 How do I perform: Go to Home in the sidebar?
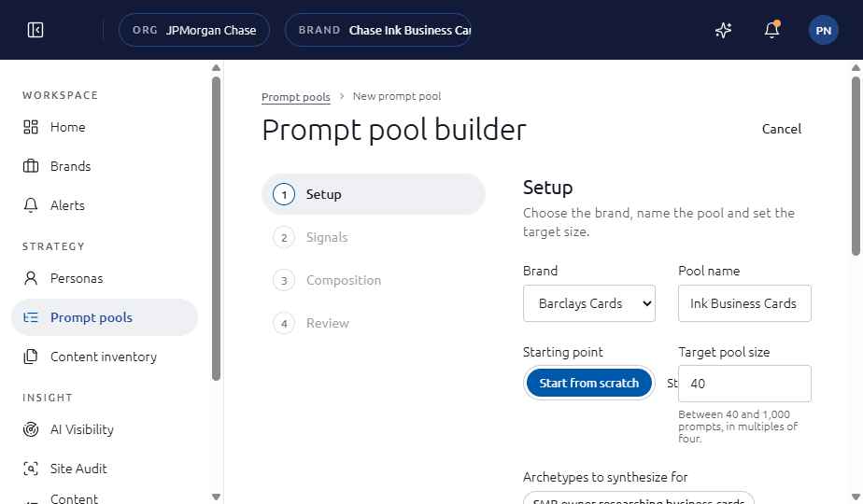click(105, 127)
